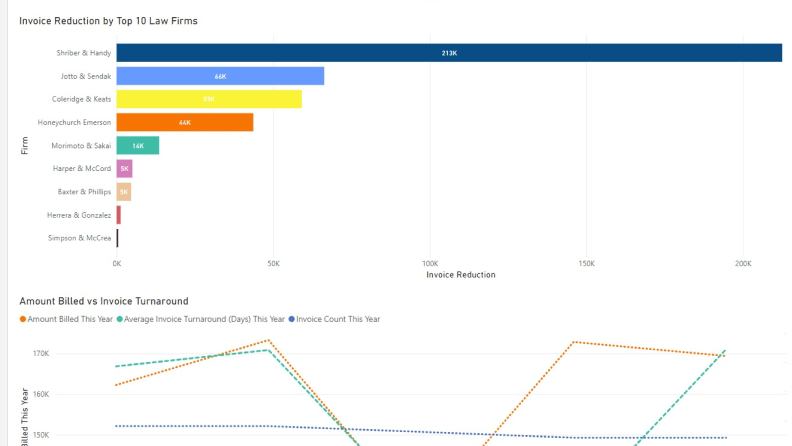Select the Shriber & Handy dark blue bar
The image size is (792, 446).
pos(449,53)
